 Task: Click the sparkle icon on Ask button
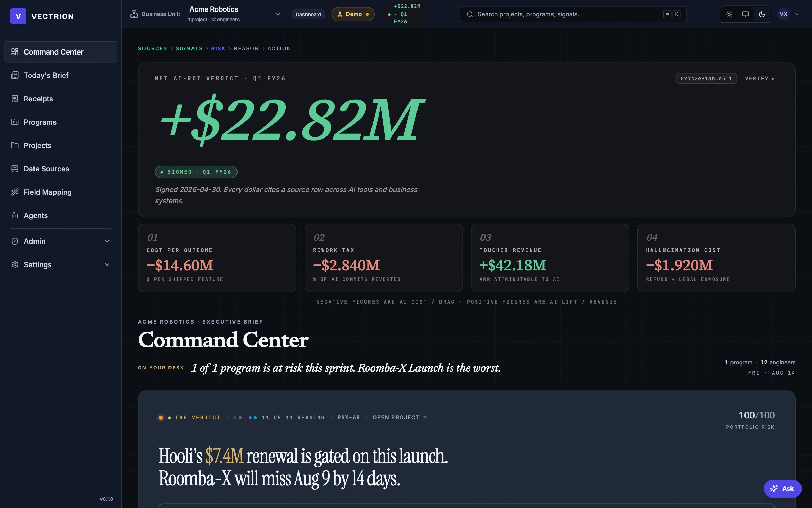(774, 489)
